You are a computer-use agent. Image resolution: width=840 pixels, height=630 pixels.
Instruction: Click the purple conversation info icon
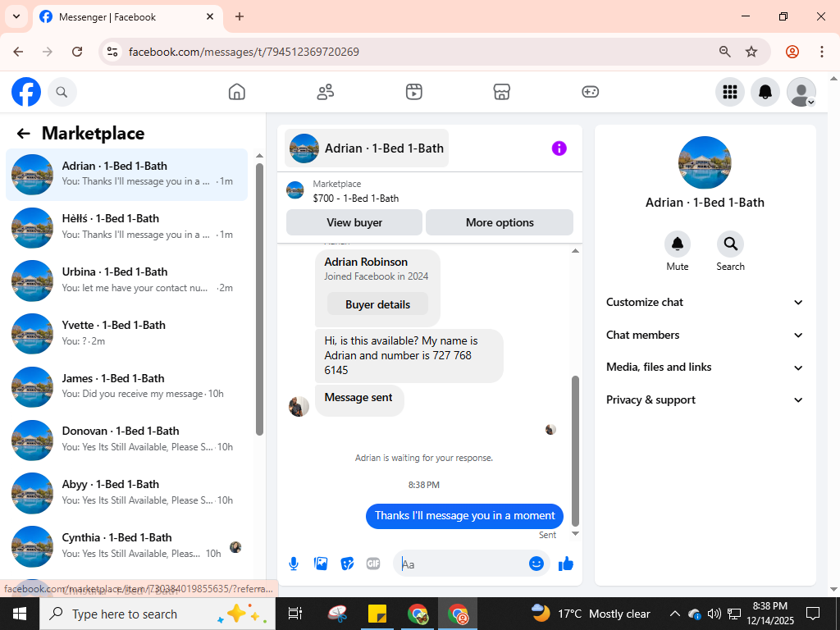pos(559,148)
